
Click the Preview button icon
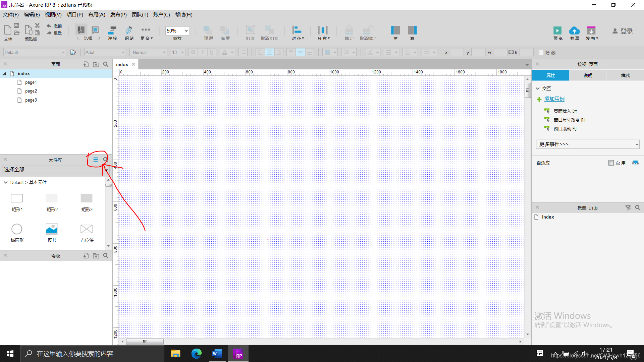pos(557,31)
